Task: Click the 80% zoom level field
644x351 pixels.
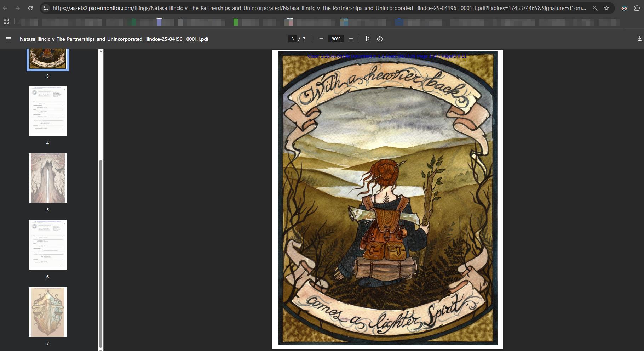Action: (x=336, y=39)
